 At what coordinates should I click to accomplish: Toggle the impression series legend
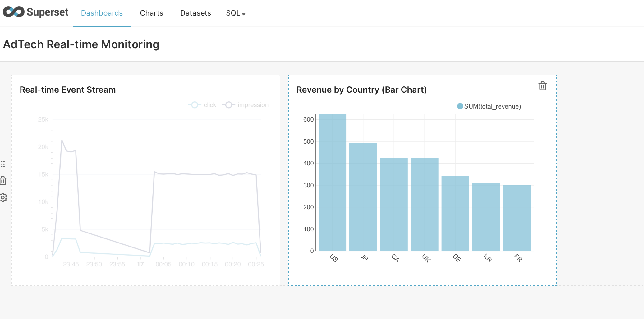(x=246, y=105)
